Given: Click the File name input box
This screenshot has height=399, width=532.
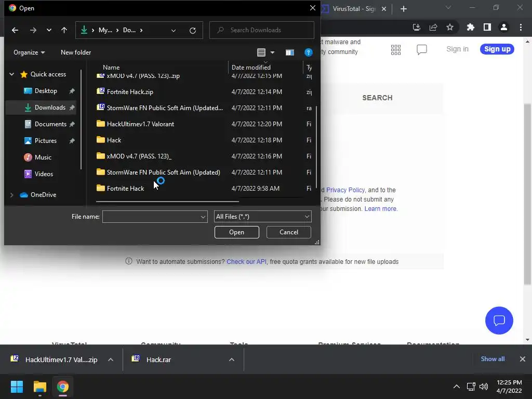Looking at the screenshot, I should [151, 217].
